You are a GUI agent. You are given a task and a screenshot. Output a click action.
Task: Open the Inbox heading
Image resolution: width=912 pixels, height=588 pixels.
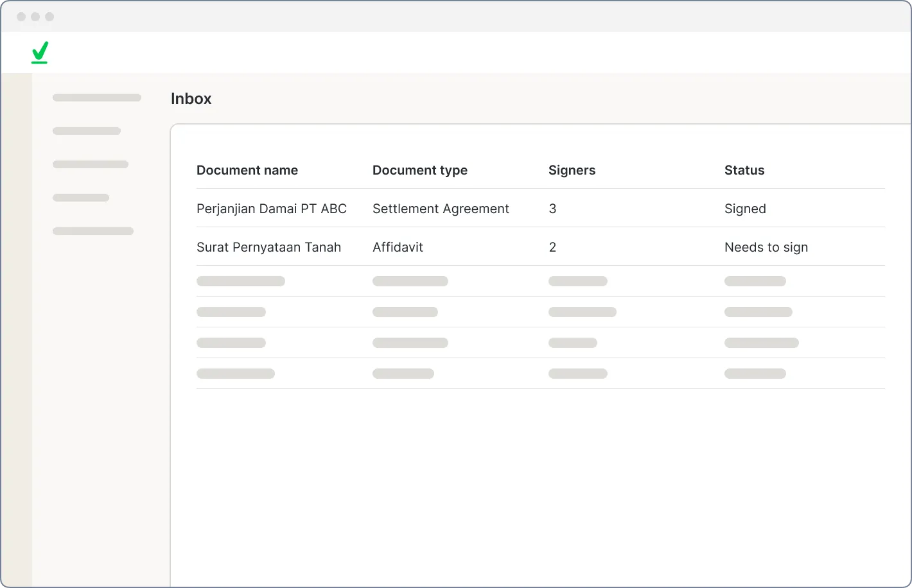191,99
